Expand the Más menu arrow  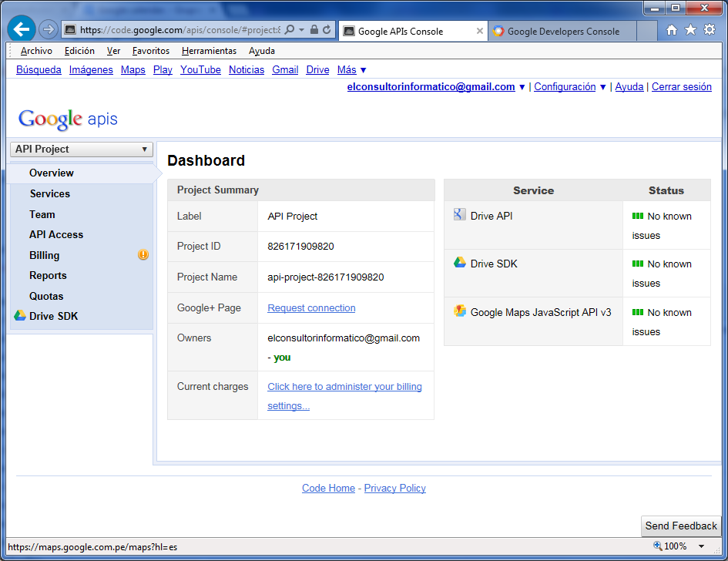[x=363, y=70]
